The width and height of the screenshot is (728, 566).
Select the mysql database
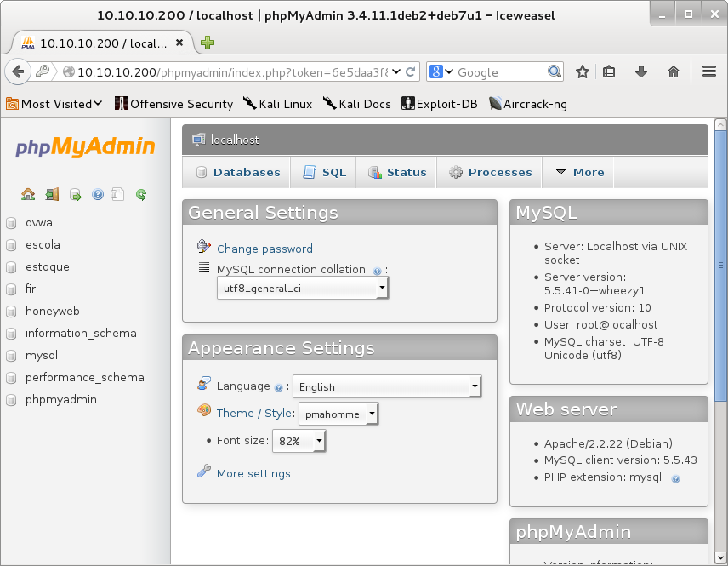coord(42,356)
